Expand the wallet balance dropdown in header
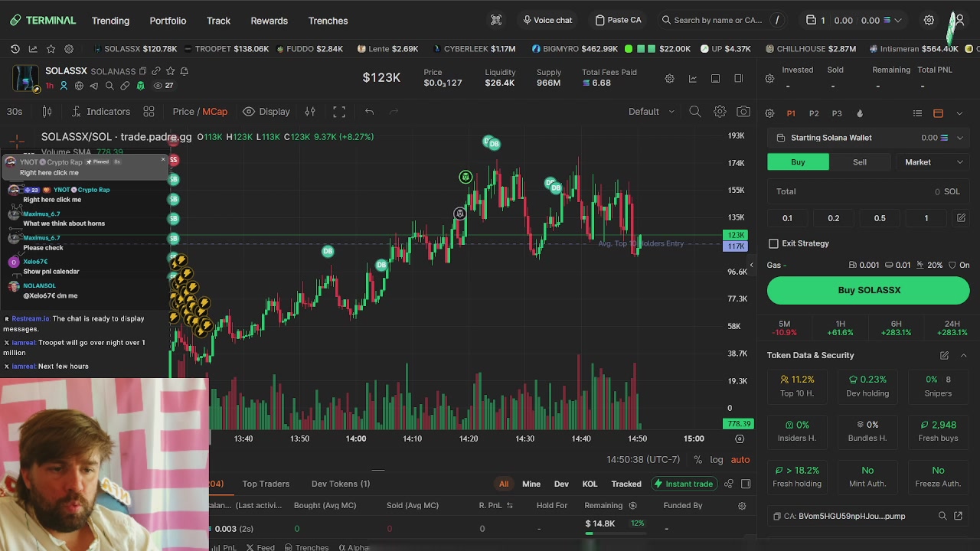This screenshot has width=980, height=551. (x=898, y=21)
